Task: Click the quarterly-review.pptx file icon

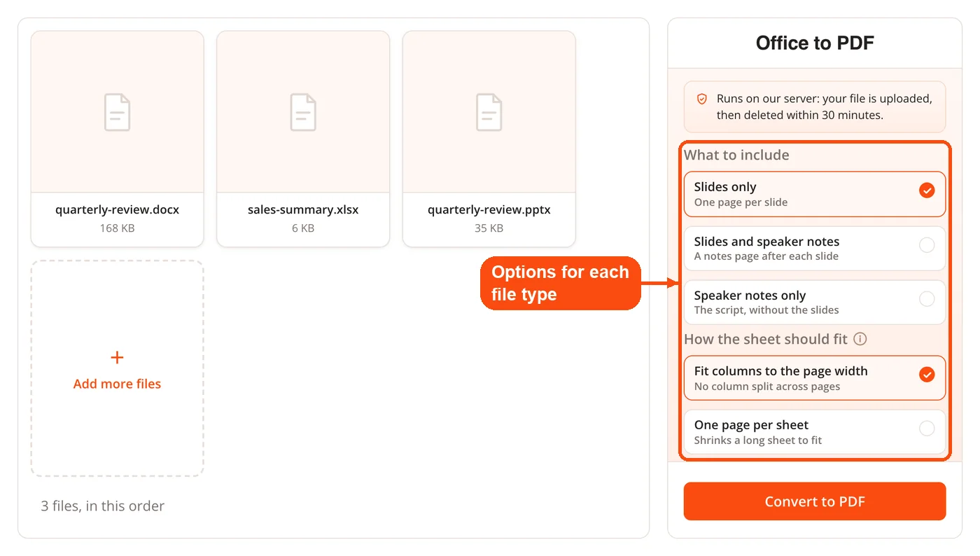Action: pyautogui.click(x=489, y=112)
